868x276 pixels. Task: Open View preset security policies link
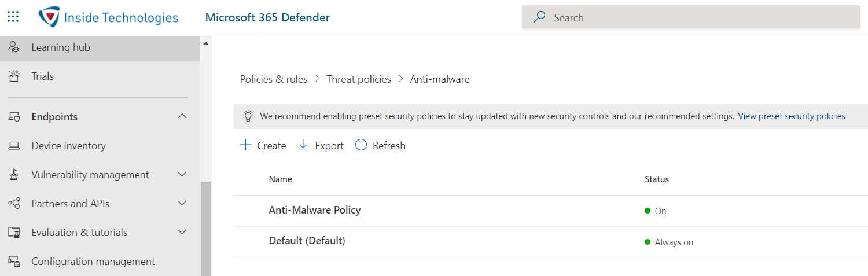[x=792, y=116]
